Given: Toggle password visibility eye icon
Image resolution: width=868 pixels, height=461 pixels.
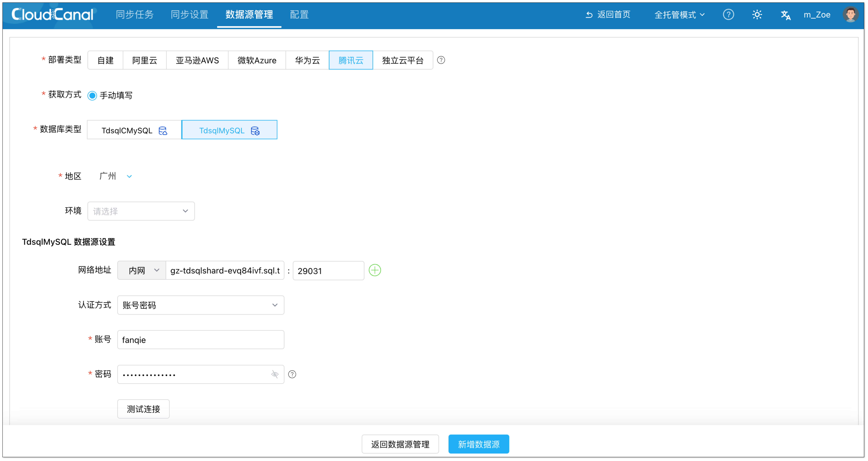Looking at the screenshot, I should coord(275,374).
